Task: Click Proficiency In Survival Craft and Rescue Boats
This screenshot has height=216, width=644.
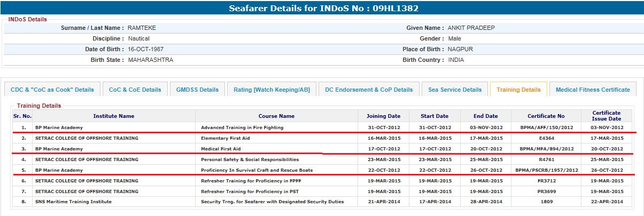Action: 257,170
